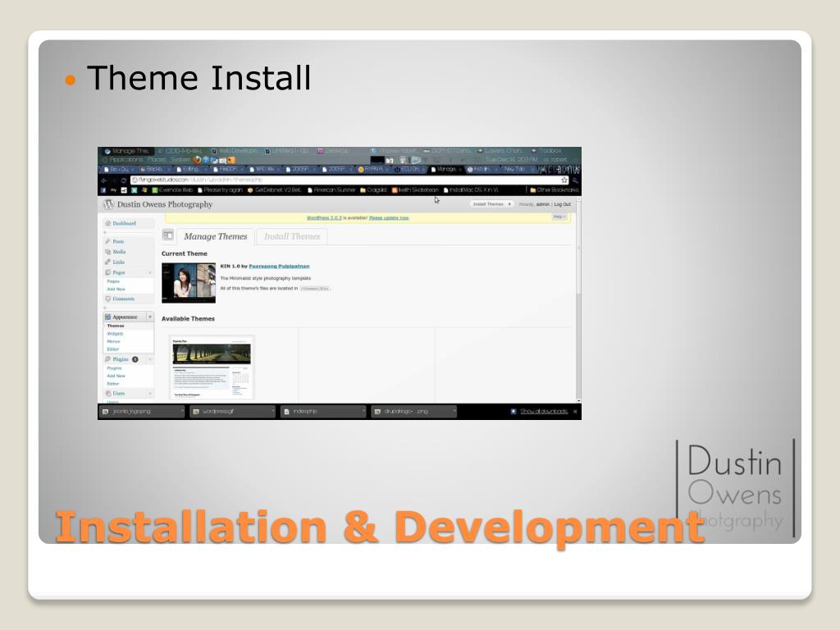Click the Log Out link
840x630 pixels.
click(562, 204)
